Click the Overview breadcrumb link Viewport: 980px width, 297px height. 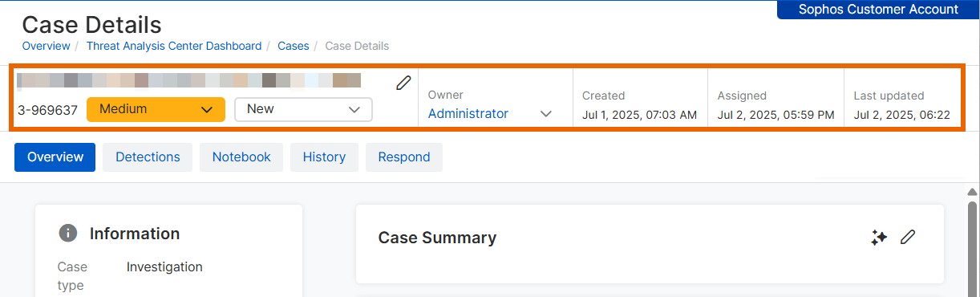(x=46, y=46)
